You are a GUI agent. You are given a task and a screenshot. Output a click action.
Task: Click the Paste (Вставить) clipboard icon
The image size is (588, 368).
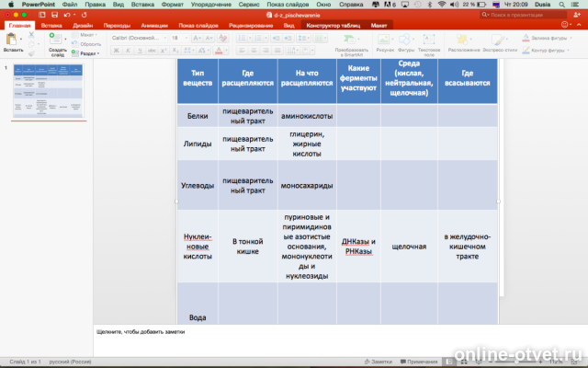tap(11, 39)
